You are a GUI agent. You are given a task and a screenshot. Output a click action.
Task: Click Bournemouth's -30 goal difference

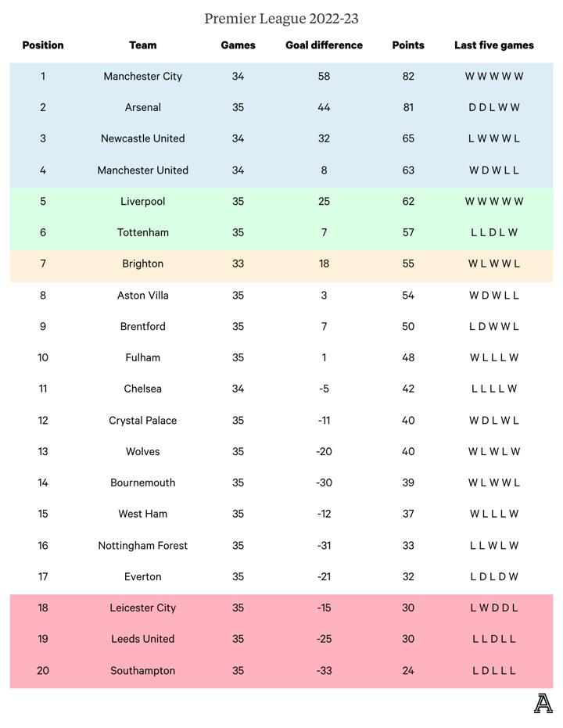tap(324, 483)
